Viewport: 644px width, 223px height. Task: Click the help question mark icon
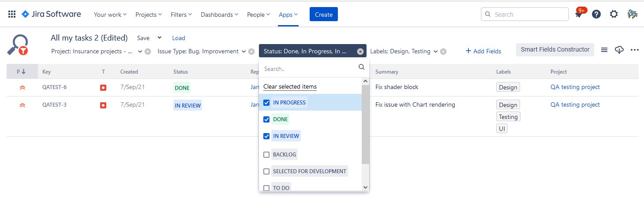[596, 14]
